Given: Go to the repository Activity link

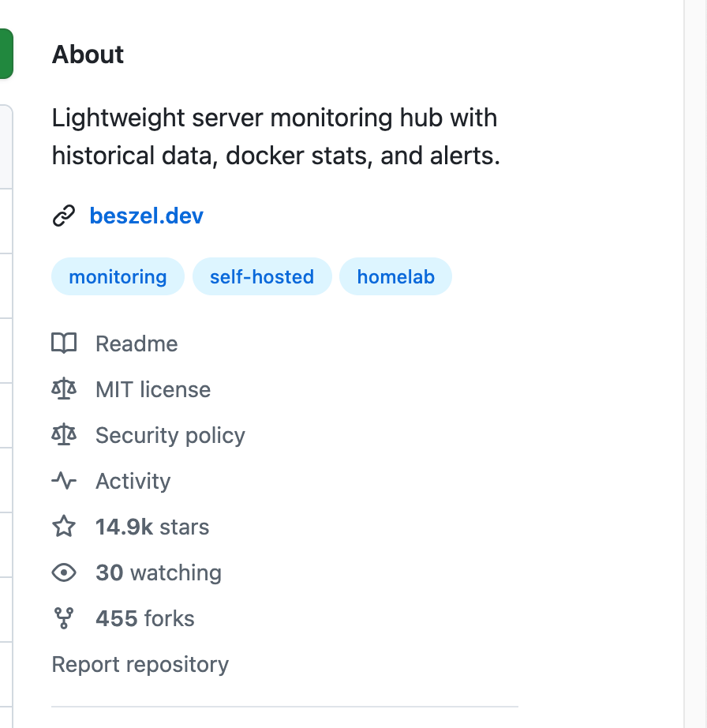Looking at the screenshot, I should 133,481.
